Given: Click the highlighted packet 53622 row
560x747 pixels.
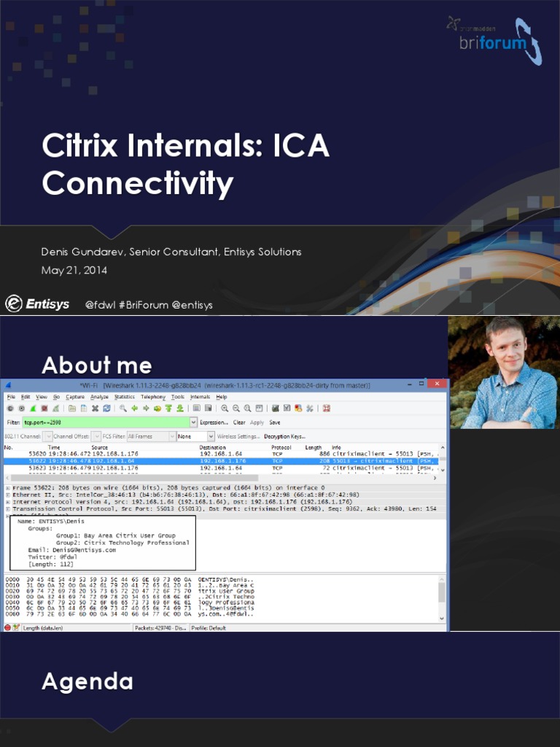Looking at the screenshot, I should coord(222,461).
